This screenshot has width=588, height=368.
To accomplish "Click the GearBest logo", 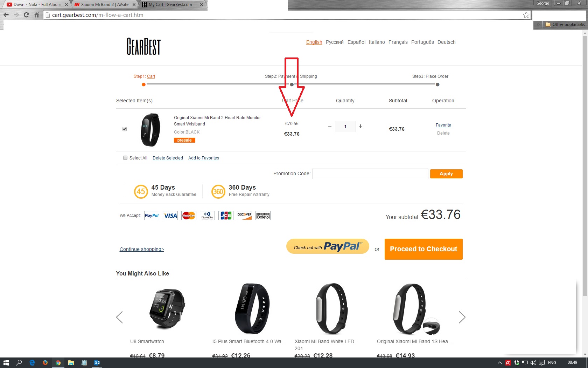I will pos(143,46).
